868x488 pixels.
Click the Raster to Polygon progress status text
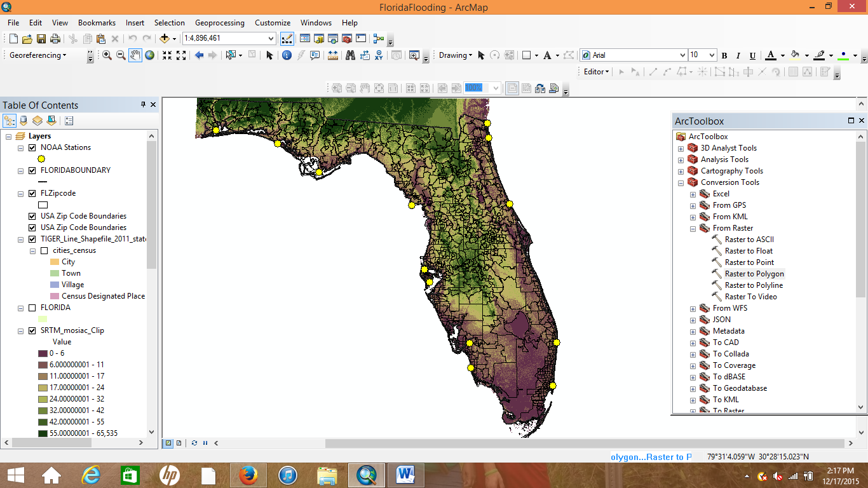point(651,457)
